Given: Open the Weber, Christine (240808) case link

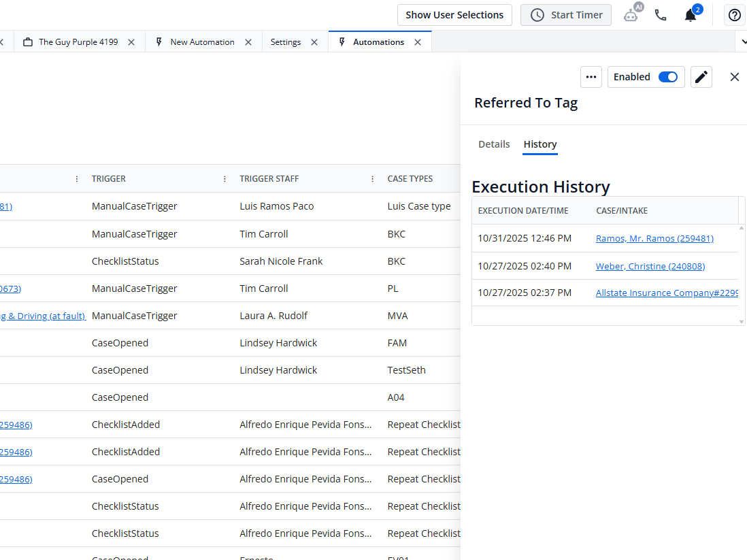Looking at the screenshot, I should (x=650, y=266).
